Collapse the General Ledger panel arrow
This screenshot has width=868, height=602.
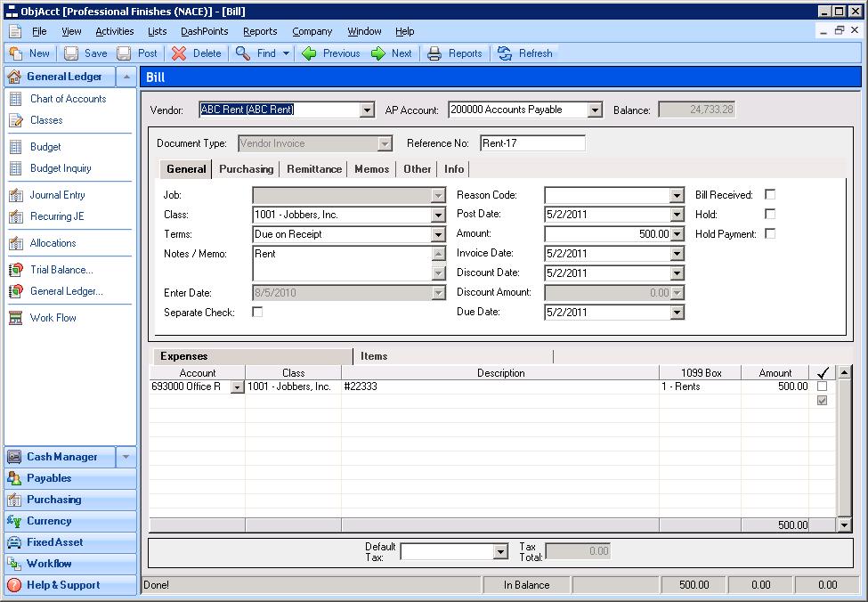click(x=126, y=77)
